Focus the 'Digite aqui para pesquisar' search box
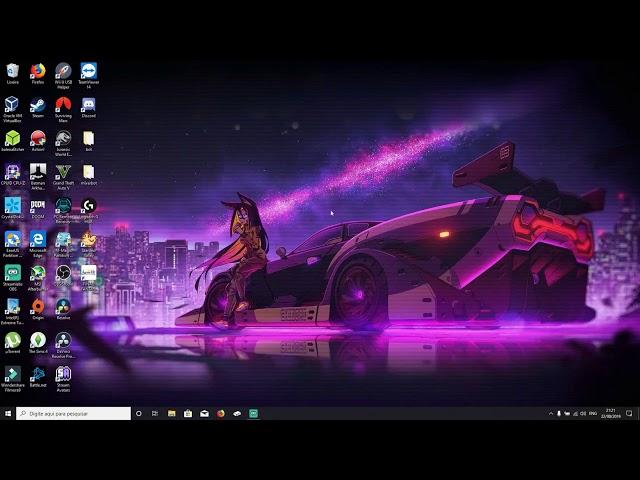This screenshot has width=640, height=480. (x=73, y=413)
